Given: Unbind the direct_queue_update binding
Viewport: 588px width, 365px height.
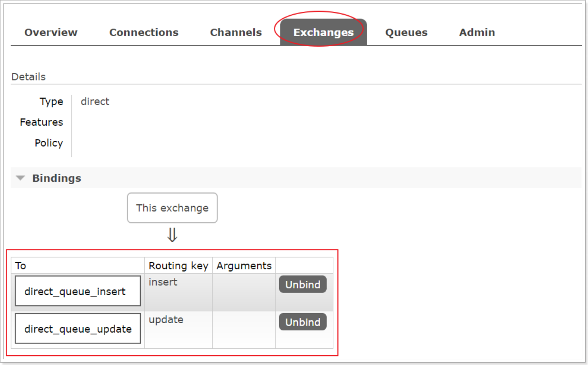Looking at the screenshot, I should 303,322.
